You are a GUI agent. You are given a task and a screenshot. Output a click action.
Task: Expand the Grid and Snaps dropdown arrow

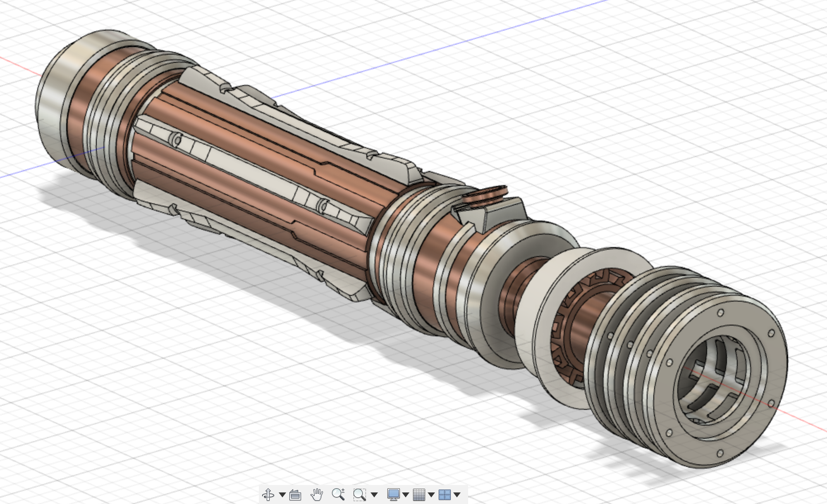click(431, 494)
